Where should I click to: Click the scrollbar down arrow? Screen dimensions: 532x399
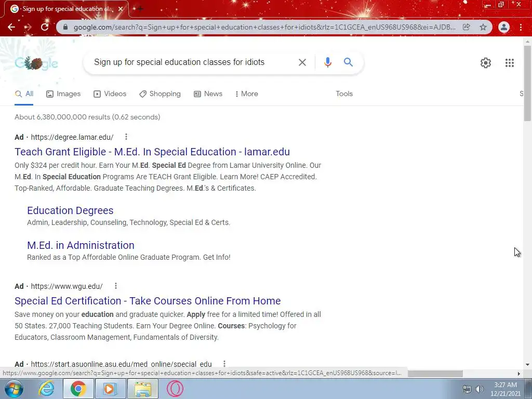tap(527, 365)
